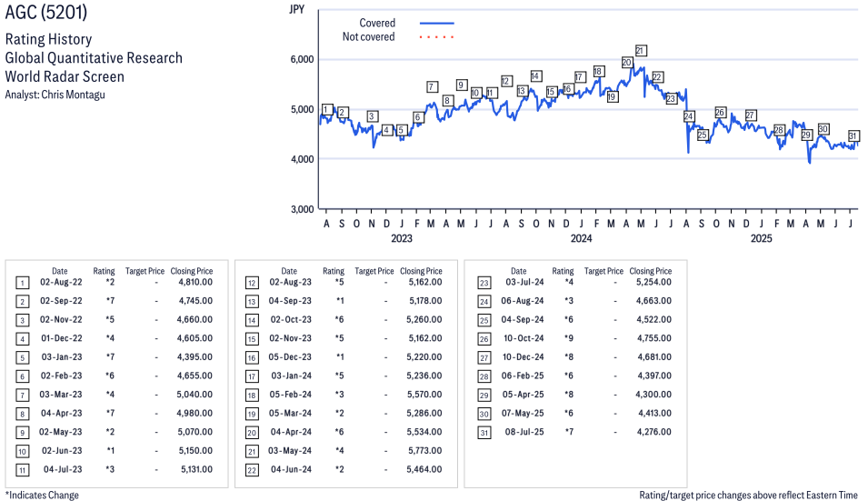Click the date 05-Apr-25
The width and height of the screenshot is (868, 501).
click(x=524, y=395)
